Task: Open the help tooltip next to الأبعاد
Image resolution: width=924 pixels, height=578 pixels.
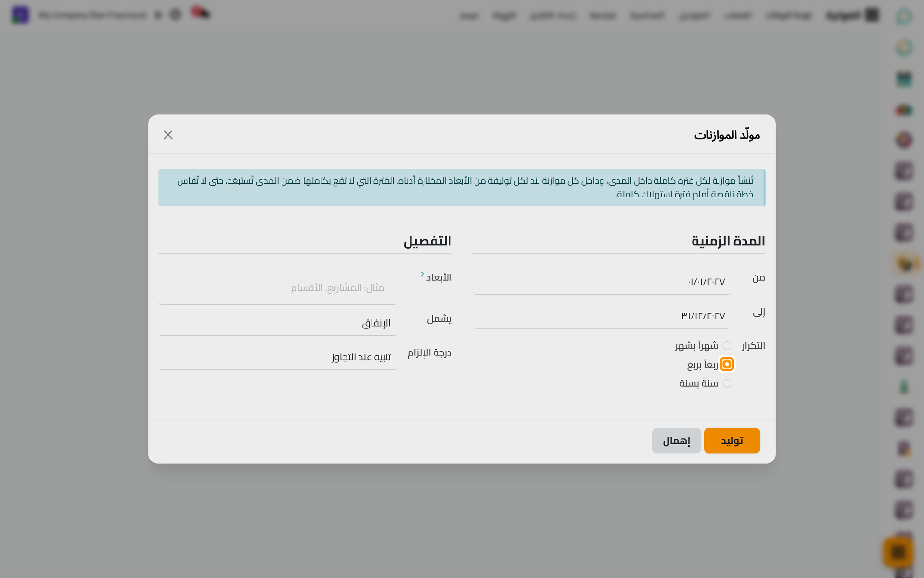Action: coord(422,275)
